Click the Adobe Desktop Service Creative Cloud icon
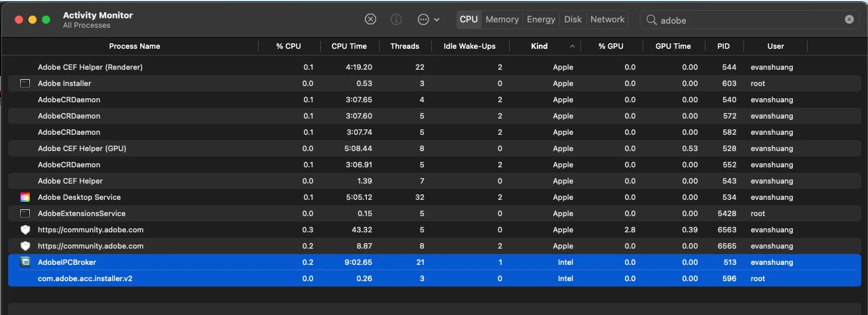Viewport: 868px width, 315px height. [x=25, y=197]
